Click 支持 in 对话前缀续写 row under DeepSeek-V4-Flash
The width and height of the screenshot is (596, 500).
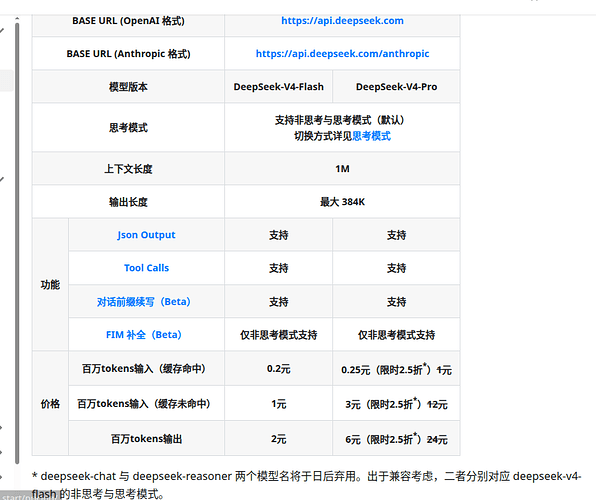pyautogui.click(x=278, y=302)
